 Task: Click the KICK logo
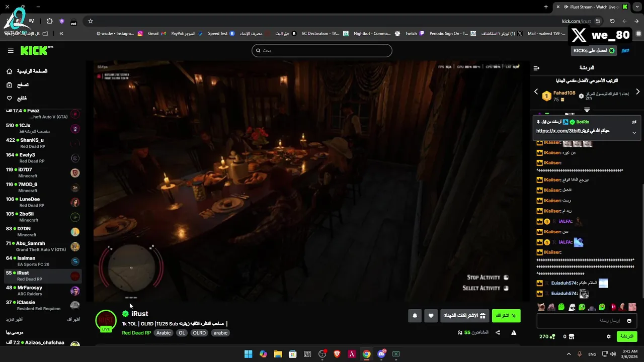36,51
